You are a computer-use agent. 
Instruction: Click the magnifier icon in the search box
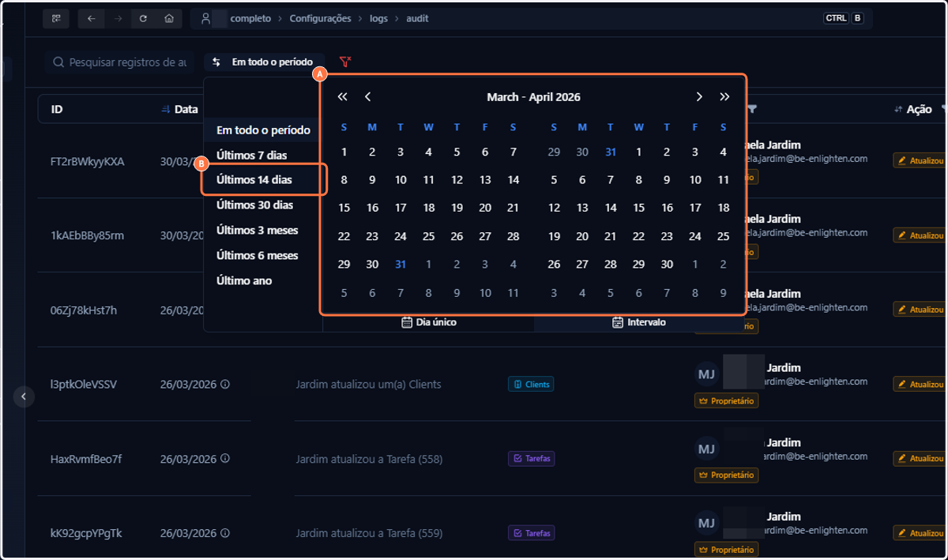pos(58,62)
